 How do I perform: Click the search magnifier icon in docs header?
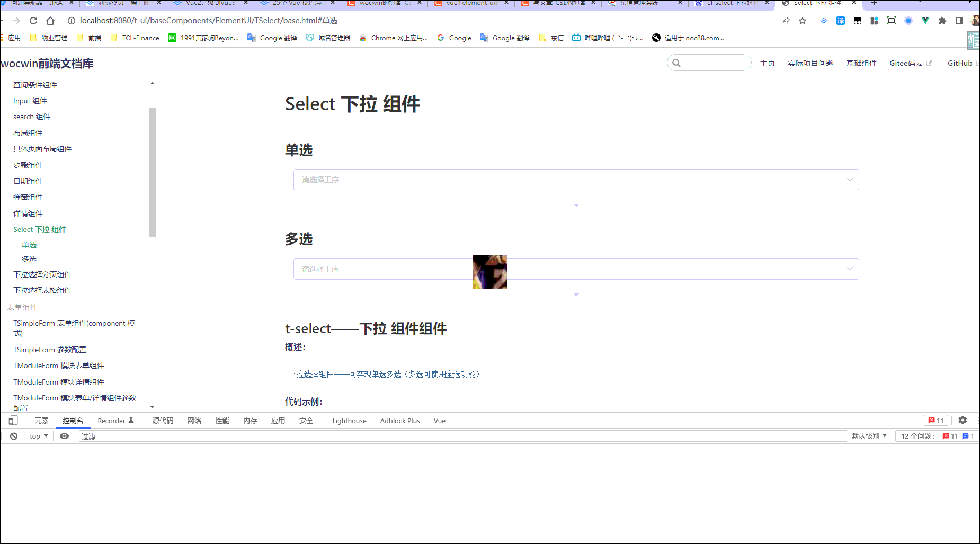pos(676,63)
